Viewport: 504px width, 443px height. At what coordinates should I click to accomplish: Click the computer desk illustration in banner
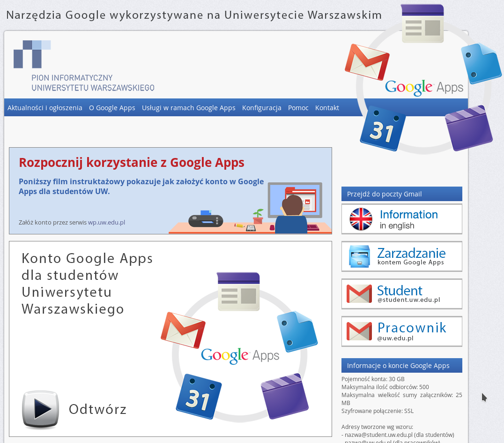point(250,208)
